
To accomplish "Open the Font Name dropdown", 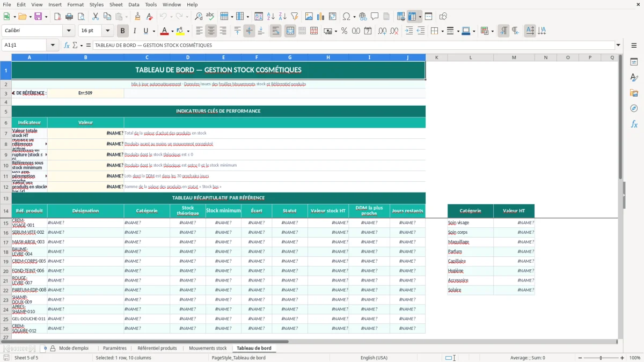I will pos(70,31).
